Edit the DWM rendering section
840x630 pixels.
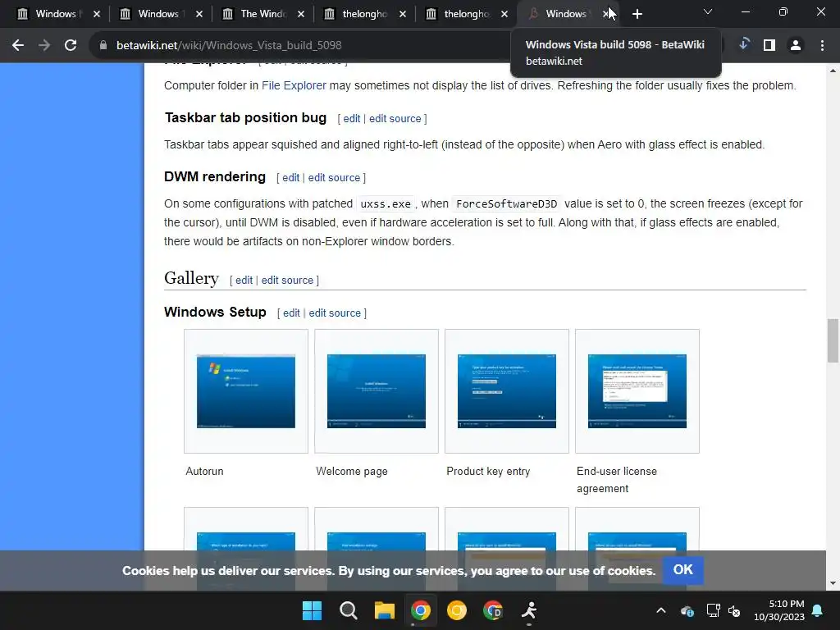point(291,178)
